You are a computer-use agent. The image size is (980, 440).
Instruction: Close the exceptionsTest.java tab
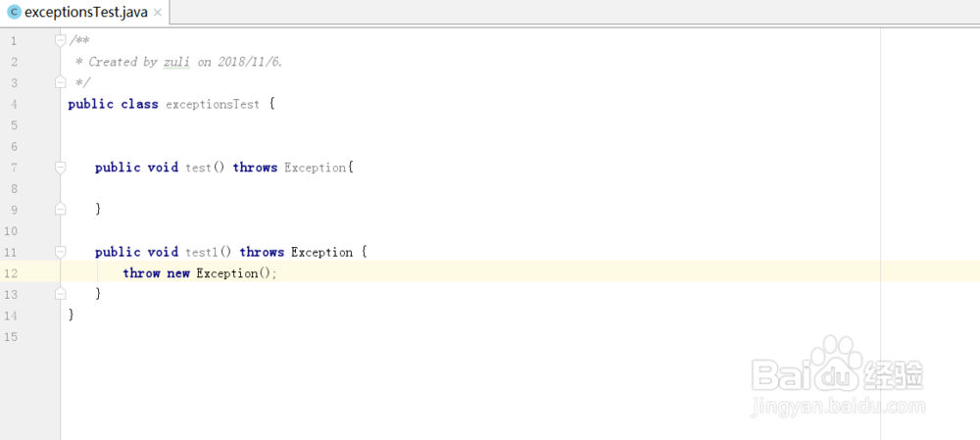click(158, 13)
